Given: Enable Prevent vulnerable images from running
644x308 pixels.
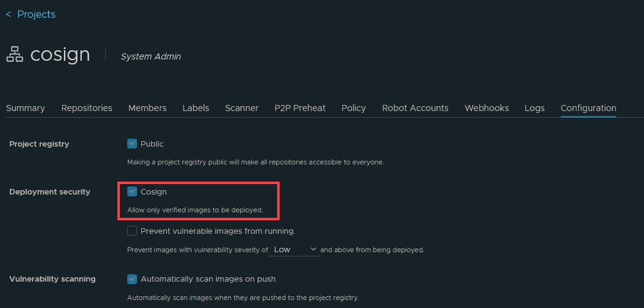Looking at the screenshot, I should tap(132, 231).
